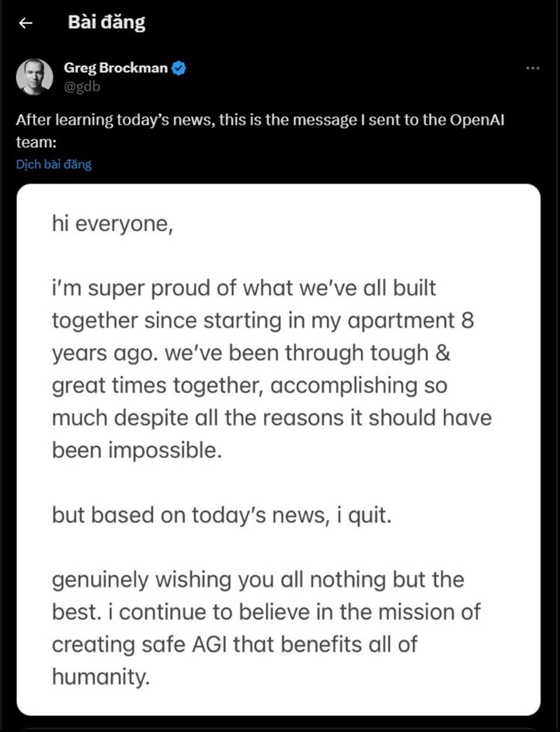Screen dimensions: 560x732
Task: Click 'been impossible.' line in the image
Action: (136, 451)
